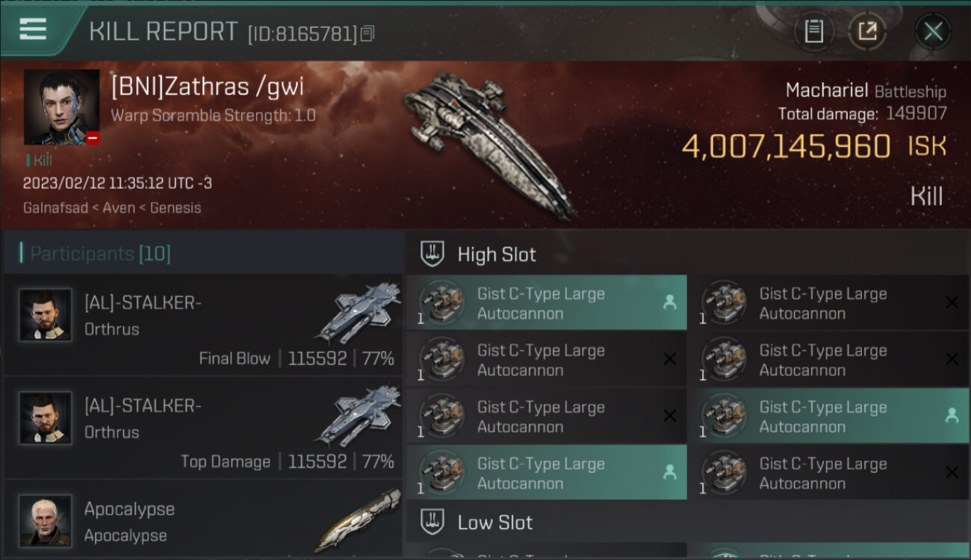Open the Final Blow -STALKER- participant portrait

click(46, 315)
